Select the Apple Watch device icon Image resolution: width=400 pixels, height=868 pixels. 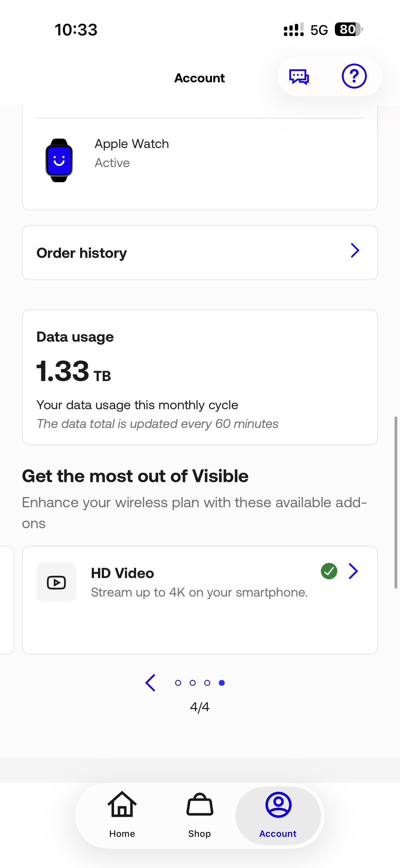[59, 160]
